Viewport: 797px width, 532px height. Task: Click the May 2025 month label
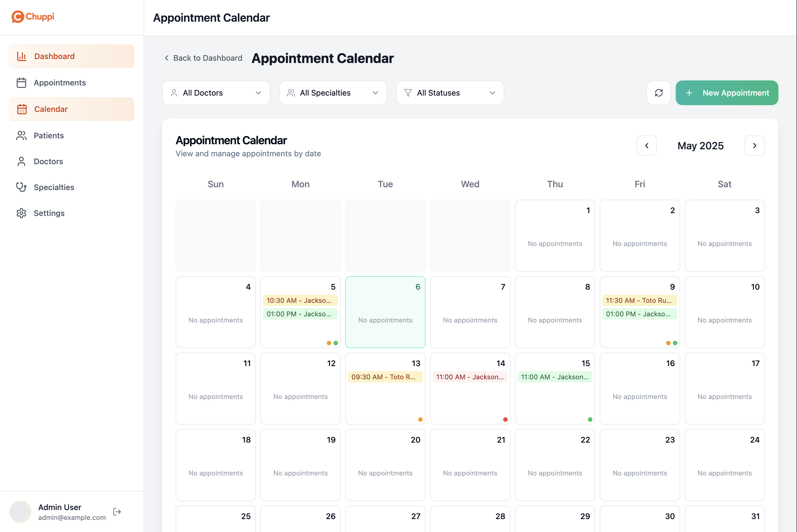tap(700, 146)
